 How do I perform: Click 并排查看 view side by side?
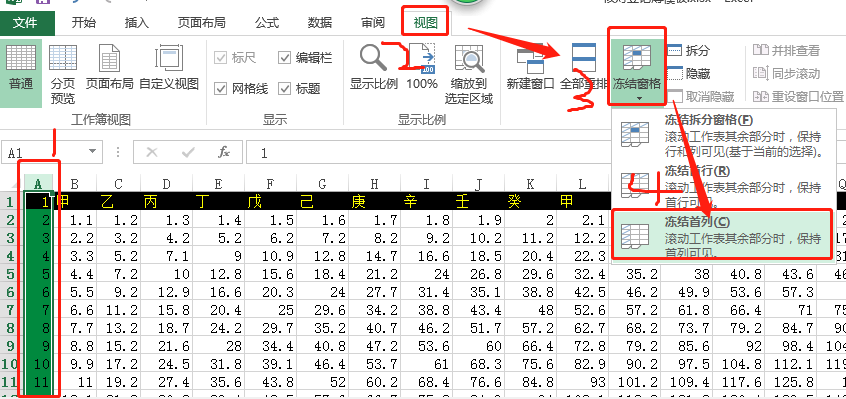pos(786,50)
